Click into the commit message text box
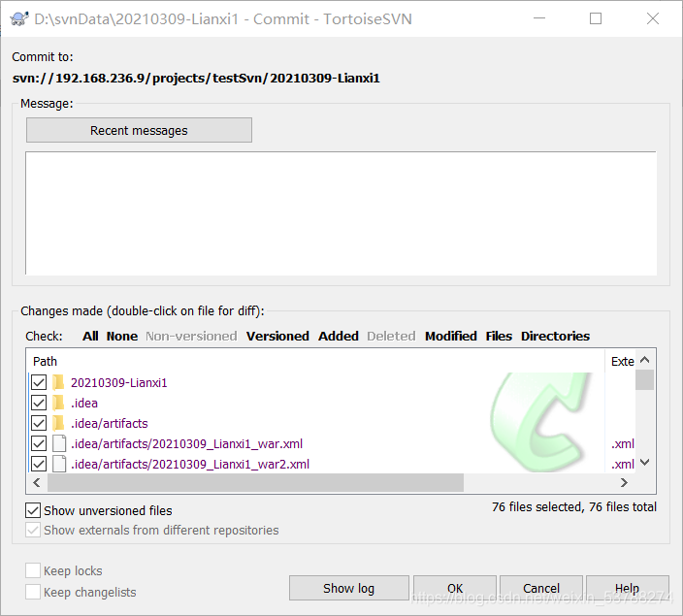This screenshot has height=616, width=683. coord(341,213)
